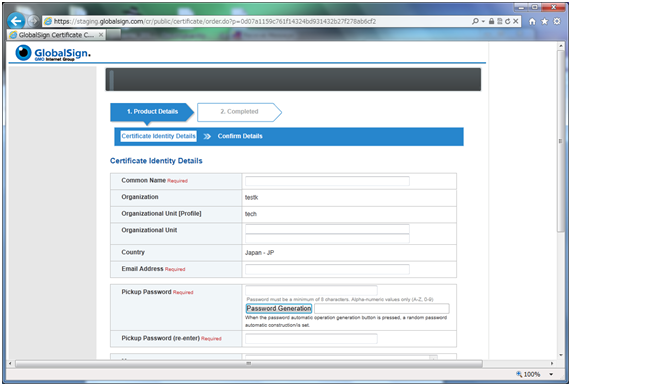Click the horizontal scrollbar left arrow
Image resolution: width=646 pixels, height=386 pixels.
click(10, 364)
